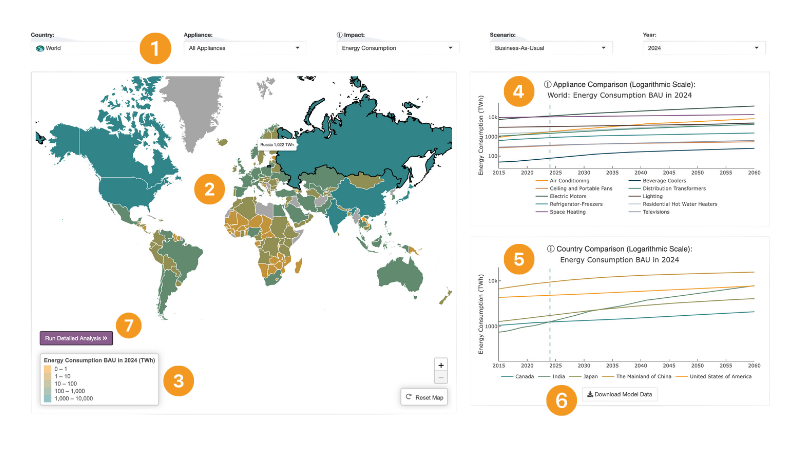
Task: Toggle Televisions legend entry
Action: (648, 212)
